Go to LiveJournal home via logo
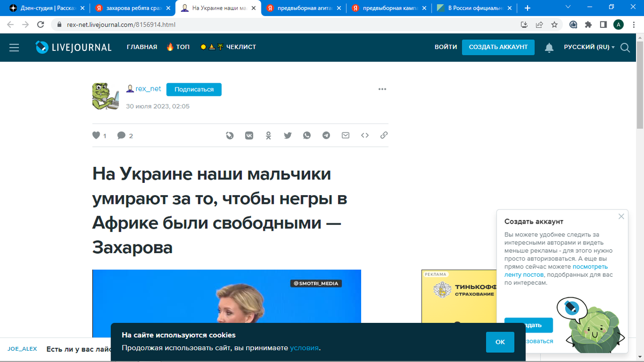The height and width of the screenshot is (362, 644). coord(74,47)
